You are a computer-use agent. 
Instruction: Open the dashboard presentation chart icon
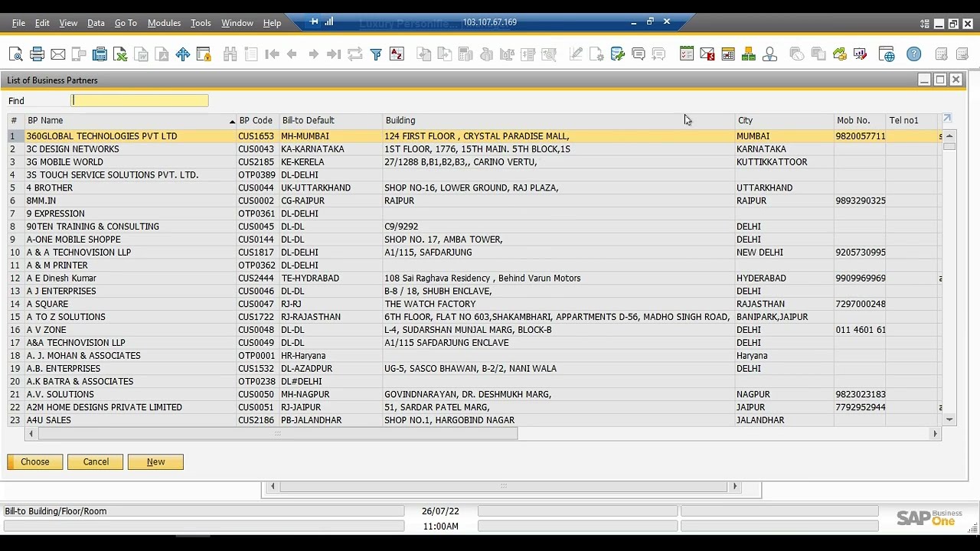click(x=861, y=54)
